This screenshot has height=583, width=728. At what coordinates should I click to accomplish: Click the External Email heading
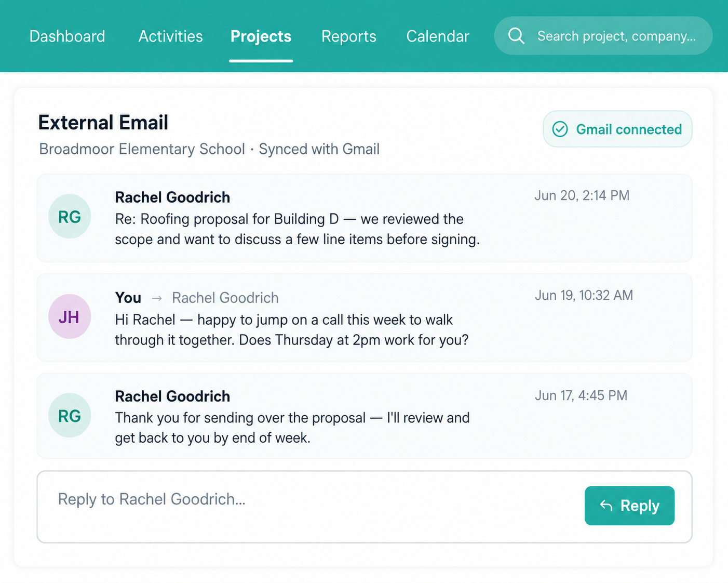pos(103,123)
